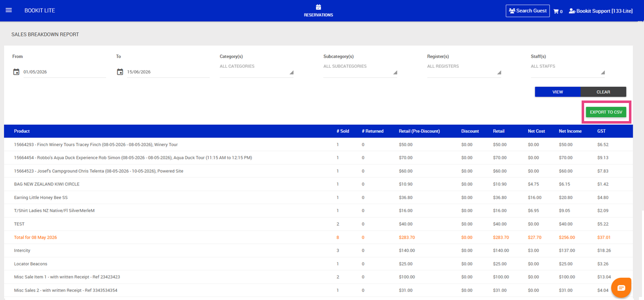Click the Bookit Support user icon

pos(572,11)
